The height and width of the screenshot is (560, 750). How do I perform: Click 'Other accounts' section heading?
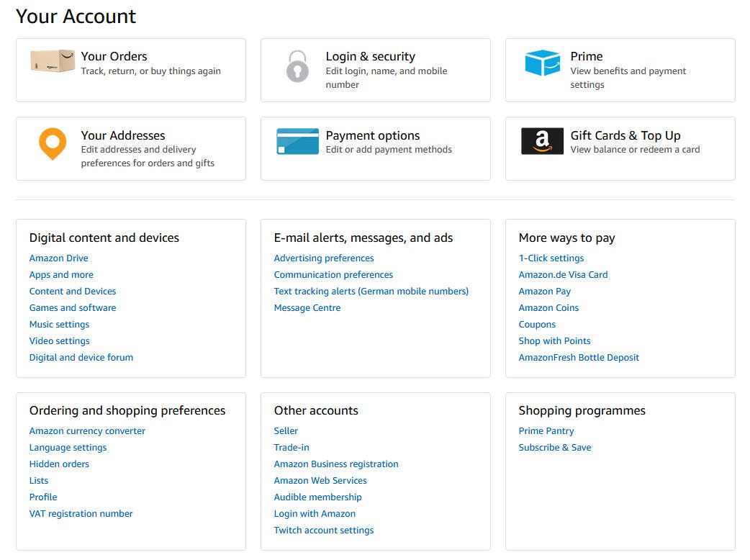coord(316,411)
